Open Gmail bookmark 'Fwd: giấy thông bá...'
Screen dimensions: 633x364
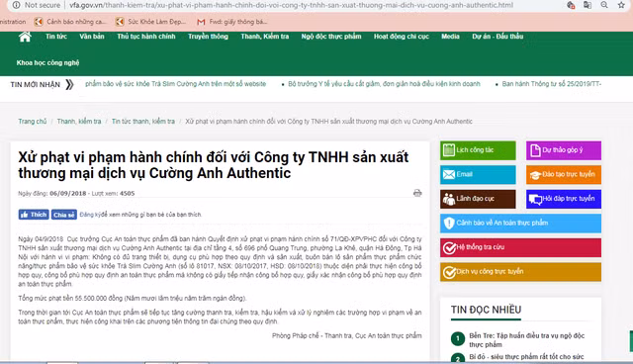[x=231, y=22]
